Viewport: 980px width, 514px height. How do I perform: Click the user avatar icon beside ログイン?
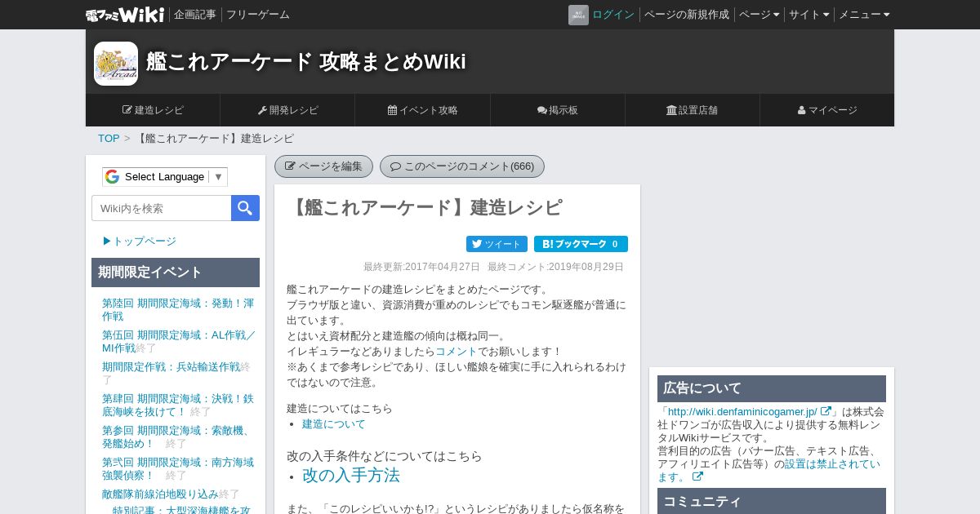tap(578, 15)
